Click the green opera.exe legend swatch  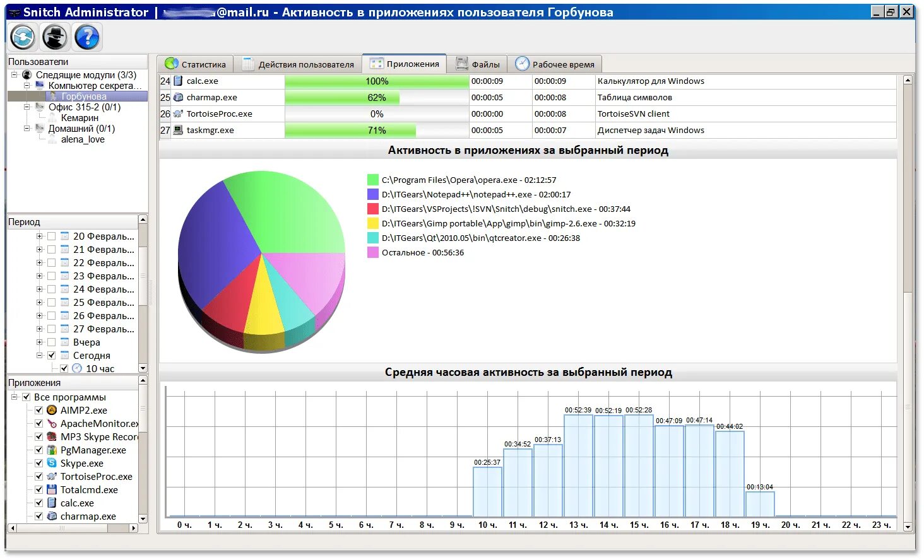(372, 180)
